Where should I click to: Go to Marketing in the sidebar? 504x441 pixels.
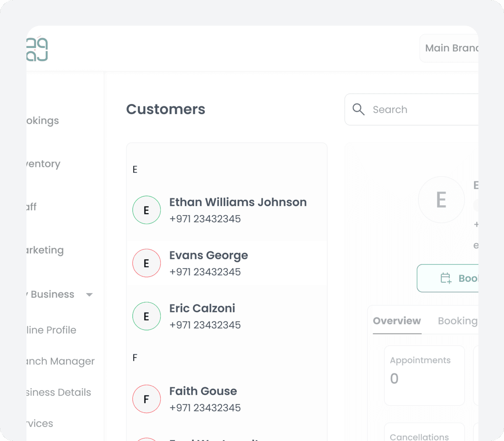tap(45, 250)
